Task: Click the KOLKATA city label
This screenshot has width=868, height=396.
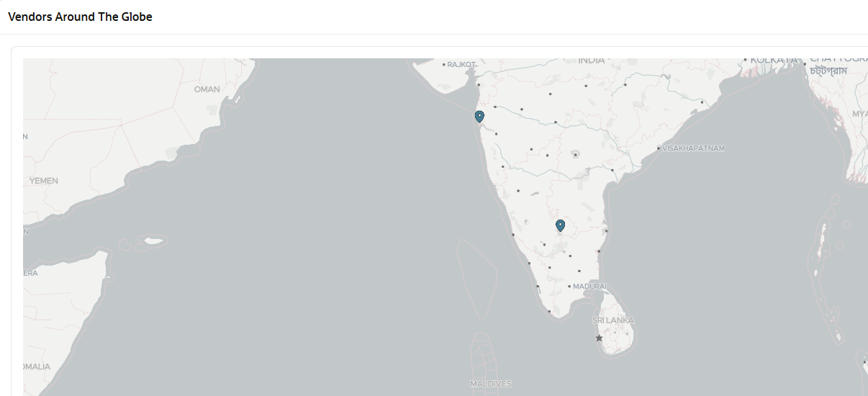Action: (774, 60)
